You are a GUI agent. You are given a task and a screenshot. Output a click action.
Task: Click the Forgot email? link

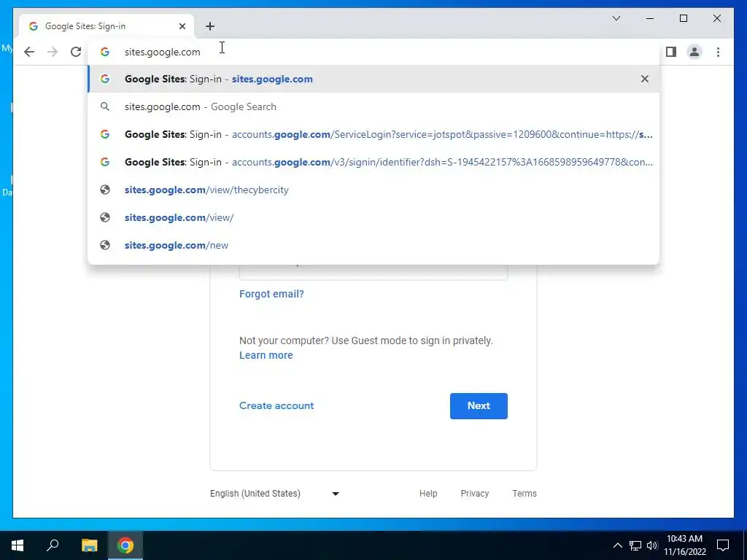(x=271, y=294)
